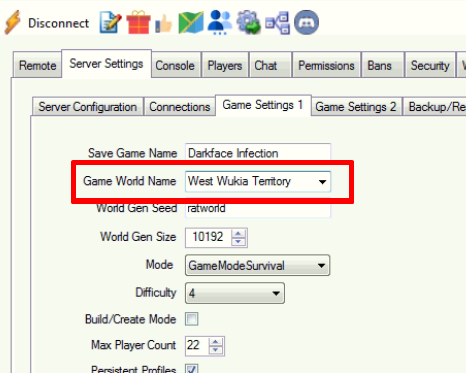
Task: Open the green map icon
Action: (191, 23)
